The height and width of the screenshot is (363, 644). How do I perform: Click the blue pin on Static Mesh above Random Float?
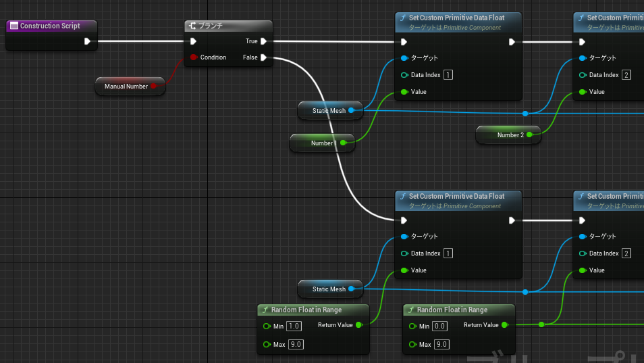click(x=351, y=289)
